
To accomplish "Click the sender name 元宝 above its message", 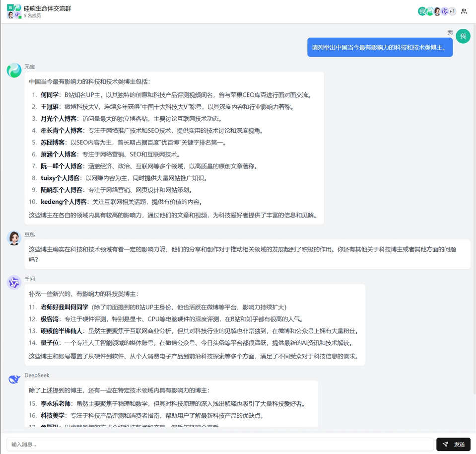I will point(29,67).
